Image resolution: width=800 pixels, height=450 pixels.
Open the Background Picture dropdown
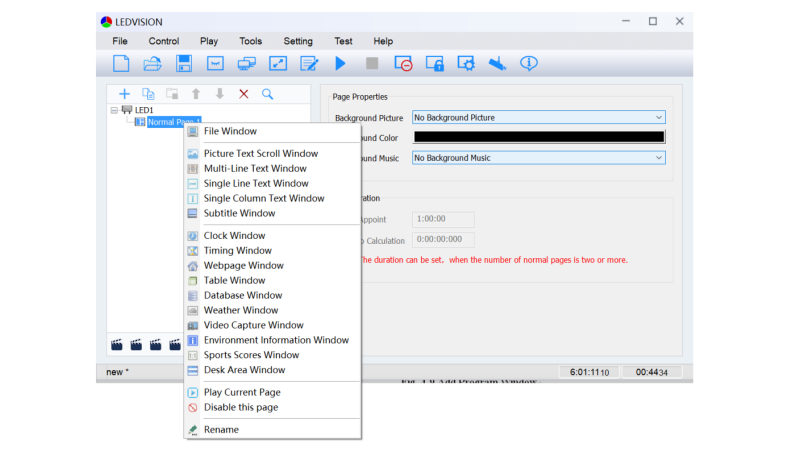point(538,117)
